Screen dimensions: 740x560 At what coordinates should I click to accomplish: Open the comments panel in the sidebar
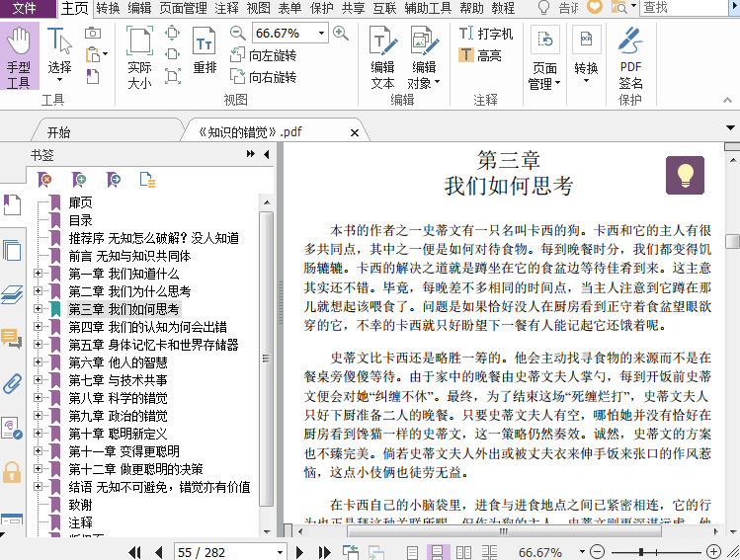pos(12,339)
